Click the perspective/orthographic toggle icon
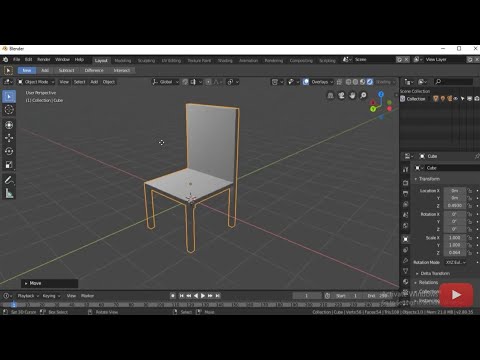The width and height of the screenshot is (480, 360). (330, 96)
